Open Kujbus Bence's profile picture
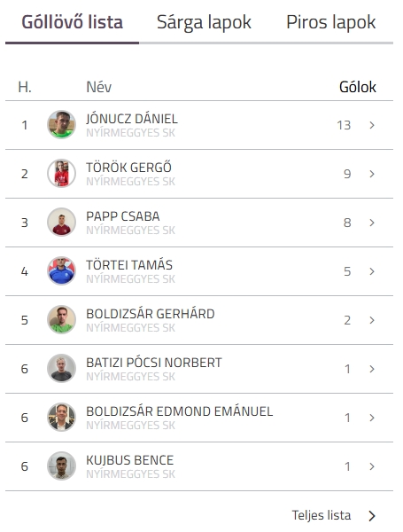Screen dimensions: 403x532 [61, 465]
